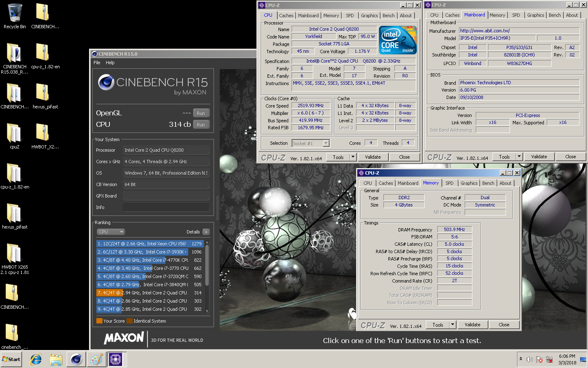Click Core Speed value 2519.93 MHz
Viewport: 588px width, 368px height.
[x=311, y=105]
